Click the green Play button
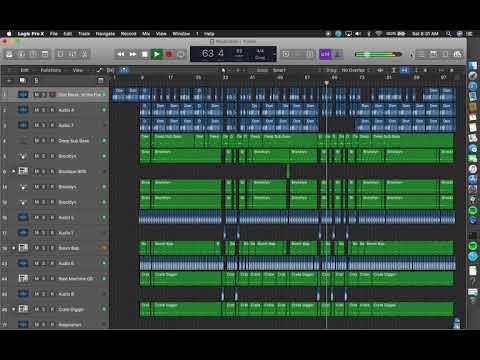 coord(156,54)
